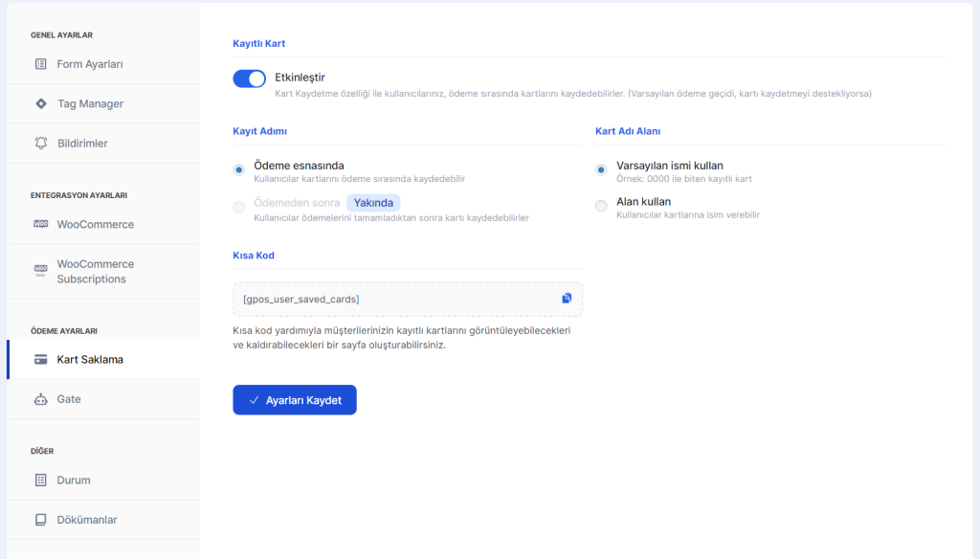Choose the Alan kullan radio option
980x559 pixels.
coord(601,206)
